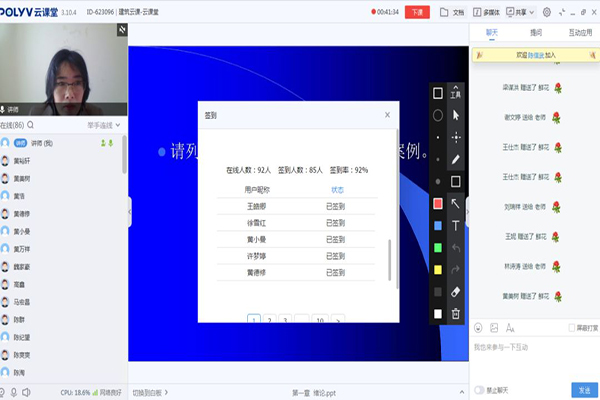Click the image upload icon in chat
Viewport: 600px width, 400px height.
click(x=493, y=327)
